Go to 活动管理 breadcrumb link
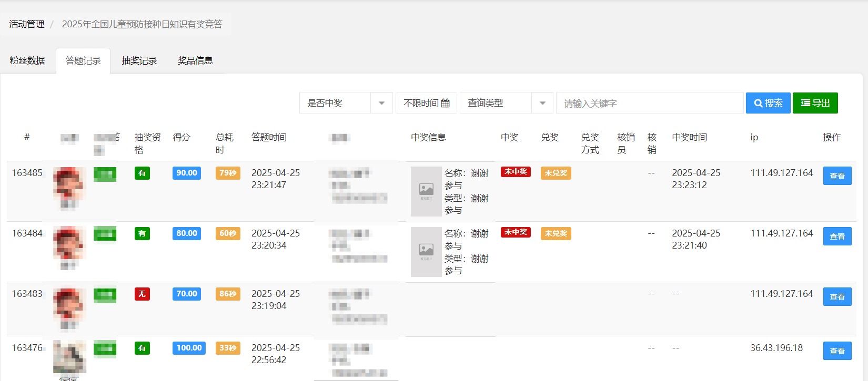868x381 pixels. pyautogui.click(x=27, y=24)
